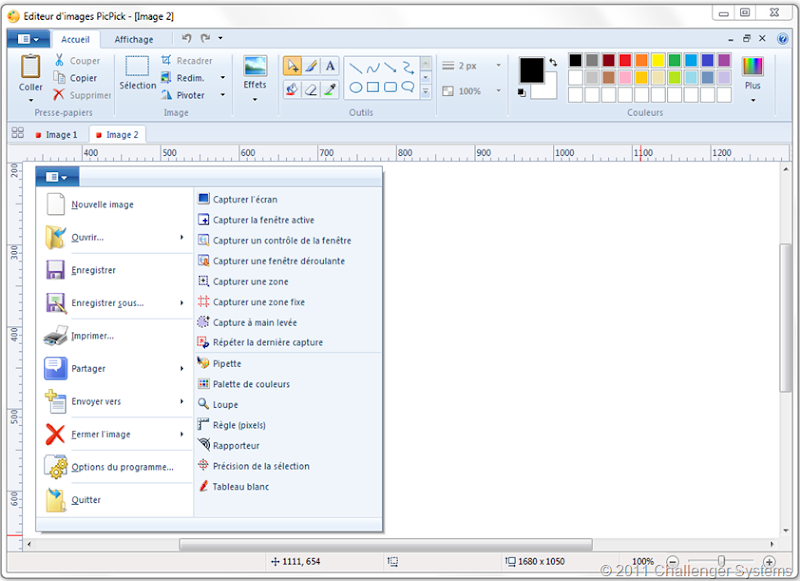Pick the color picker eyedropper tool
The width and height of the screenshot is (800, 581).
[330, 90]
